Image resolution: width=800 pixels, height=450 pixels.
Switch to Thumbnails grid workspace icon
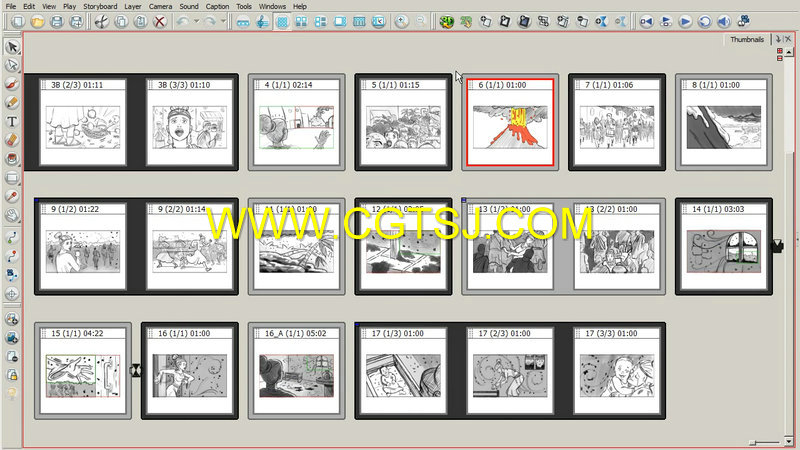(x=282, y=21)
